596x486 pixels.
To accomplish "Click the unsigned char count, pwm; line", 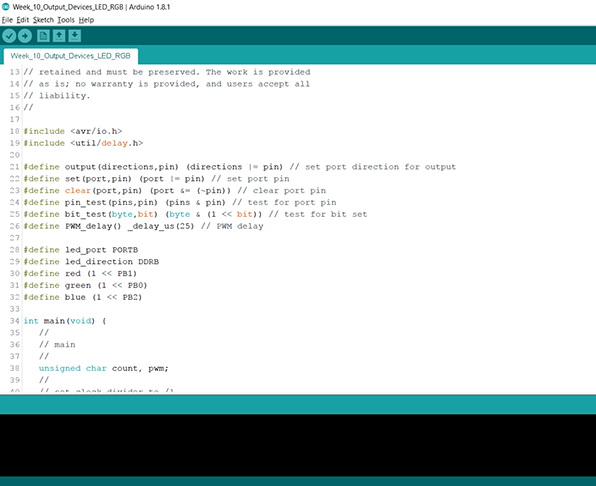I will tap(103, 368).
